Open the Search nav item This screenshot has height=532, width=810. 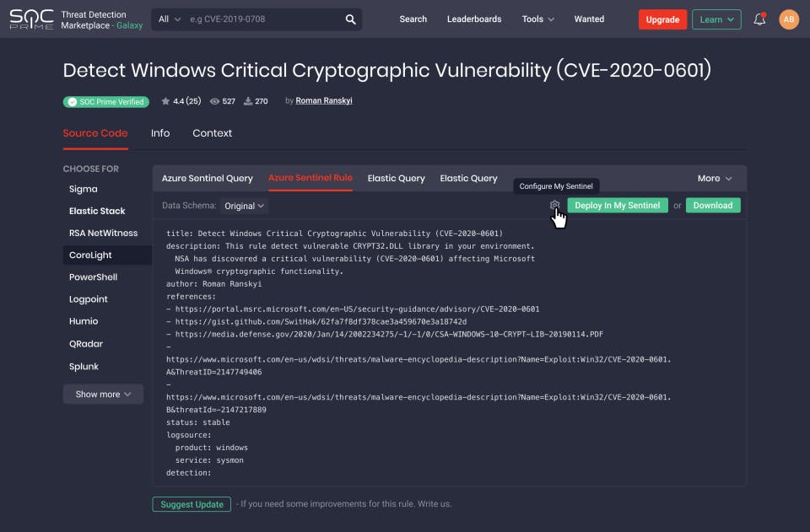point(413,19)
